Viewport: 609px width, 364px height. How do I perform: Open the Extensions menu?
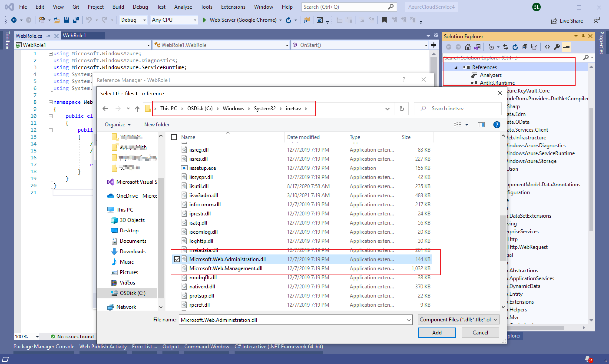[233, 7]
